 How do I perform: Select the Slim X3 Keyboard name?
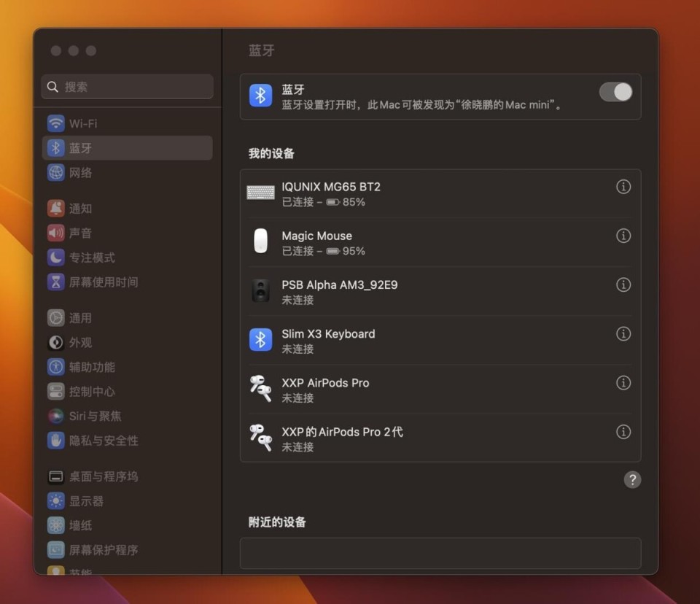(x=328, y=334)
